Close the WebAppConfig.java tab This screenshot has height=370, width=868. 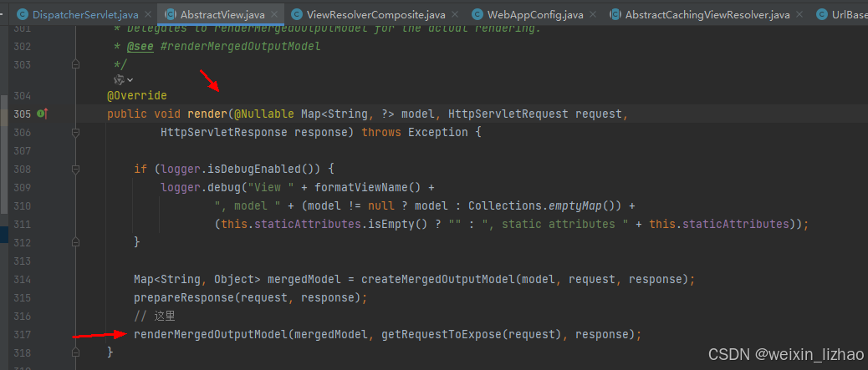[594, 15]
